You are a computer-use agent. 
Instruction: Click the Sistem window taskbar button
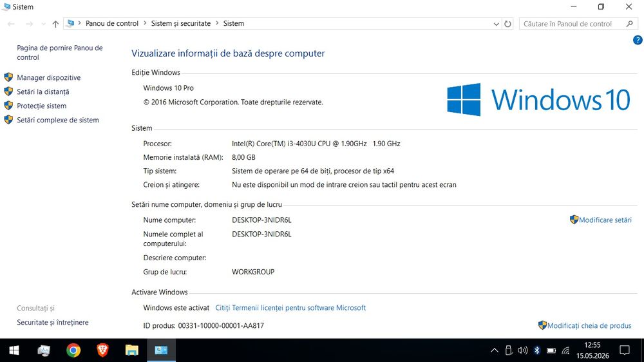(162, 350)
